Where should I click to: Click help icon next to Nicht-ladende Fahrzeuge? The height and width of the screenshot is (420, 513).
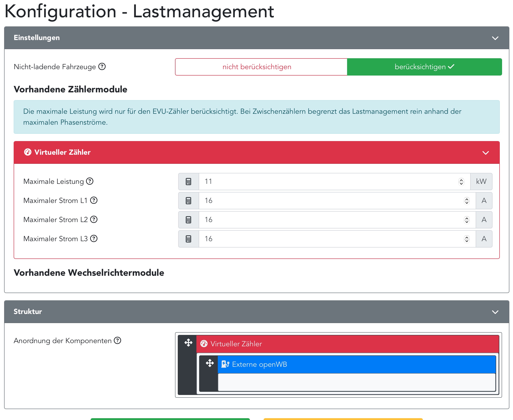(x=102, y=66)
